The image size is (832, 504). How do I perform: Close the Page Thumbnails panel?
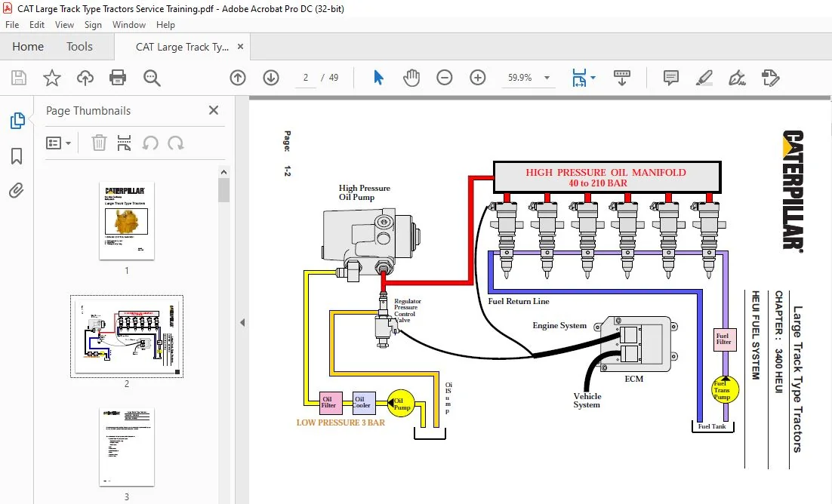[214, 110]
